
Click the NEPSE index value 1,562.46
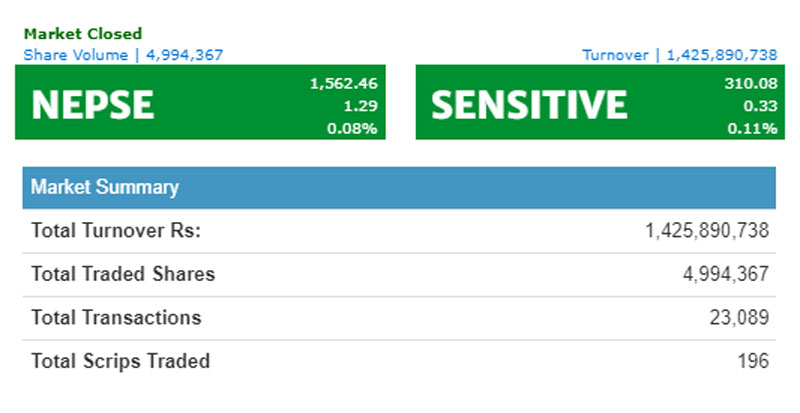[x=343, y=84]
